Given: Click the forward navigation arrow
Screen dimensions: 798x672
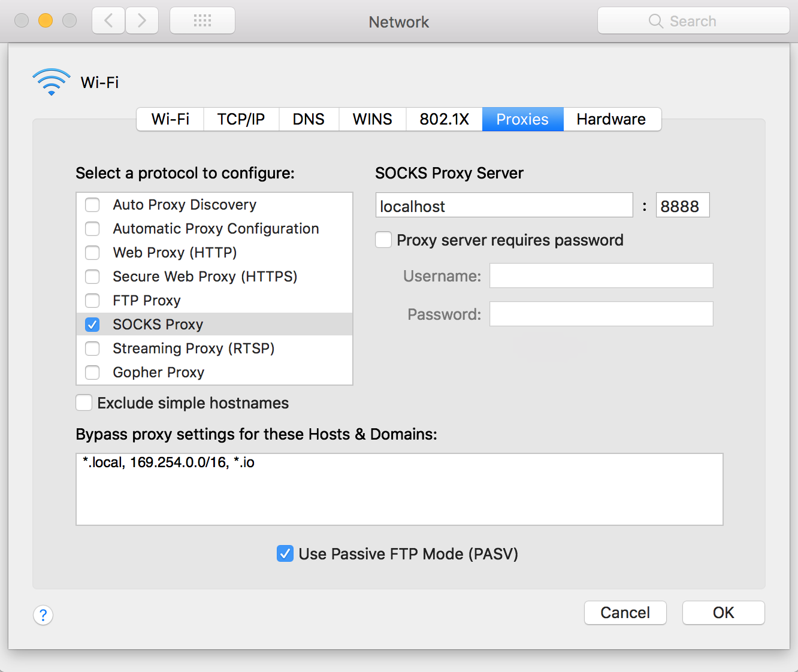Looking at the screenshot, I should coord(142,20).
